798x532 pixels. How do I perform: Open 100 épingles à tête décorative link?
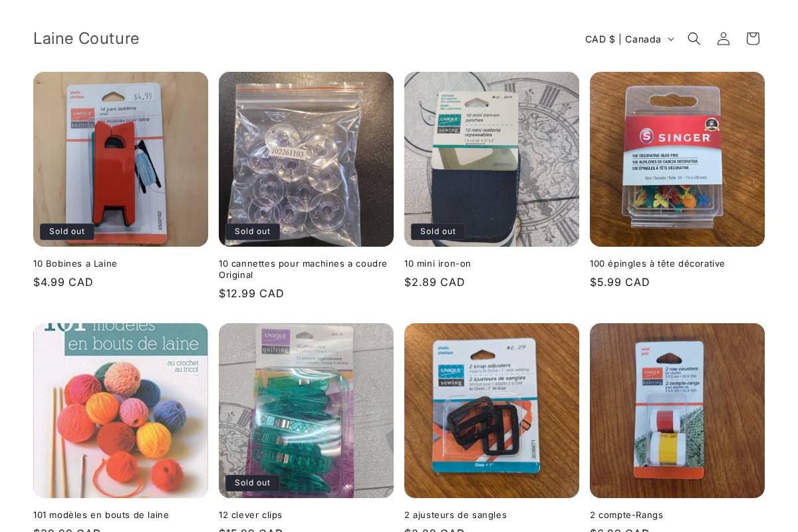(658, 264)
